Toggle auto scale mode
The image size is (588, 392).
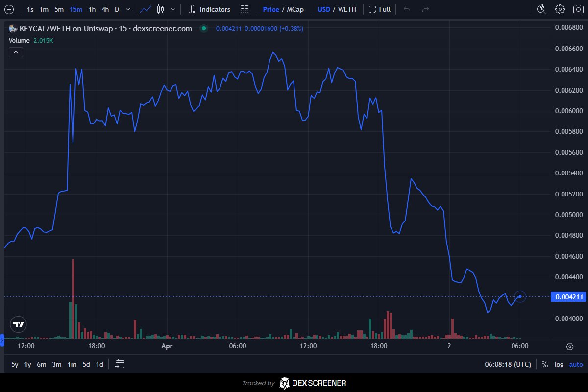[x=576, y=364]
